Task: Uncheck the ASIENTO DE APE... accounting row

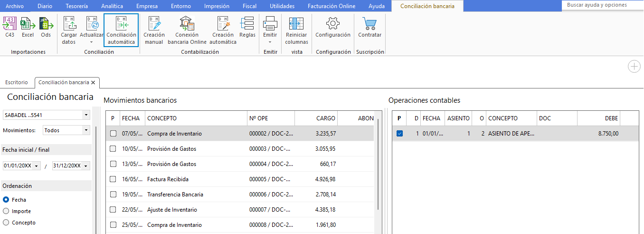Action: 399,134
